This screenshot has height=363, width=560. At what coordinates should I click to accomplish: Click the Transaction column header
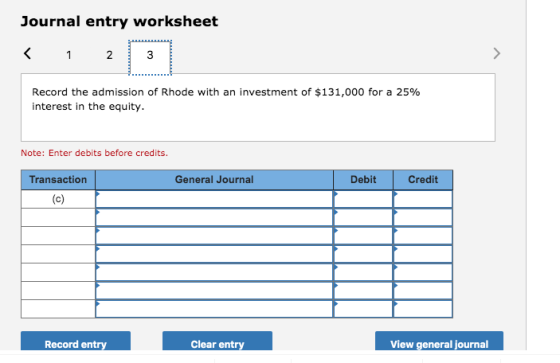(x=58, y=180)
